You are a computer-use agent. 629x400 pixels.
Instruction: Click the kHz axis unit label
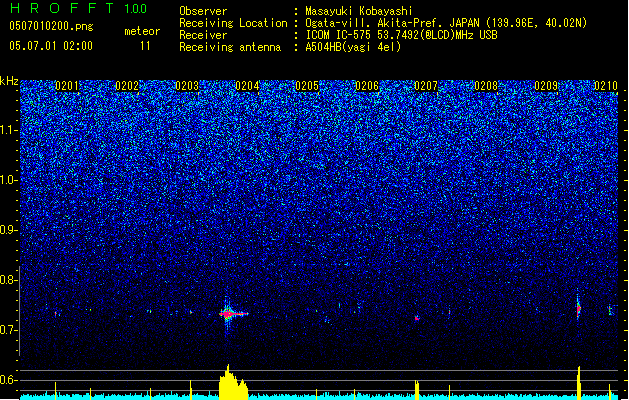(x=9, y=81)
